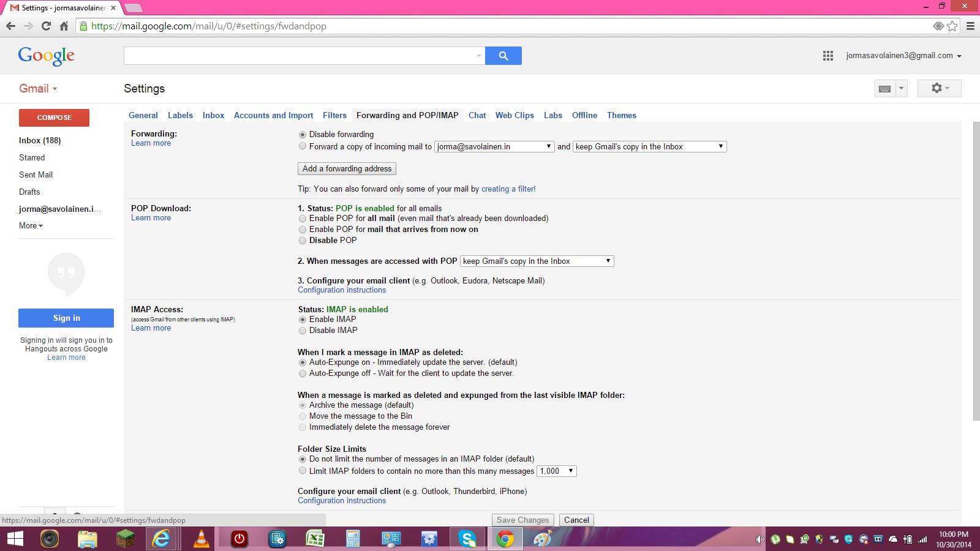This screenshot has height=551, width=980.
Task: Open the Accounts and Import tab
Action: click(x=273, y=115)
